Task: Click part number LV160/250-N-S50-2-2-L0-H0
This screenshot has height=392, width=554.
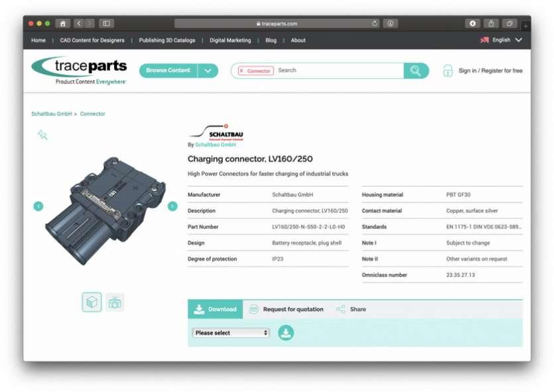Action: [x=309, y=227]
